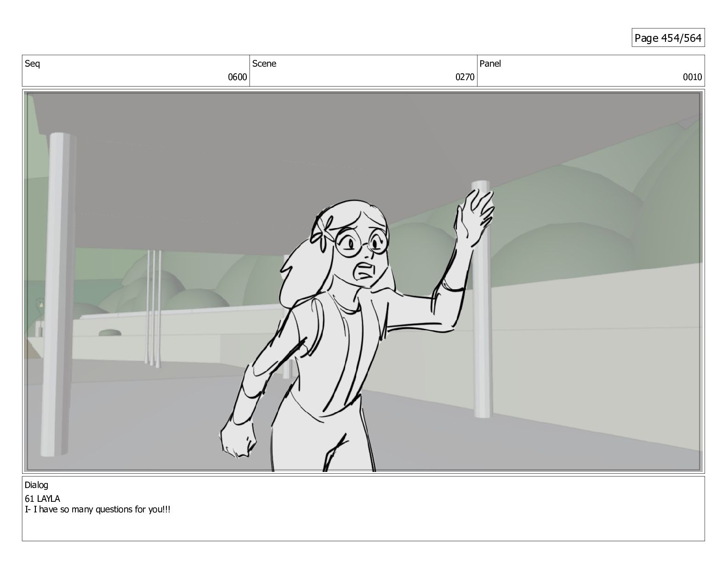The height and width of the screenshot is (563, 728).
Task: Select the '61 LAYLA' speaker line
Action: [x=42, y=499]
